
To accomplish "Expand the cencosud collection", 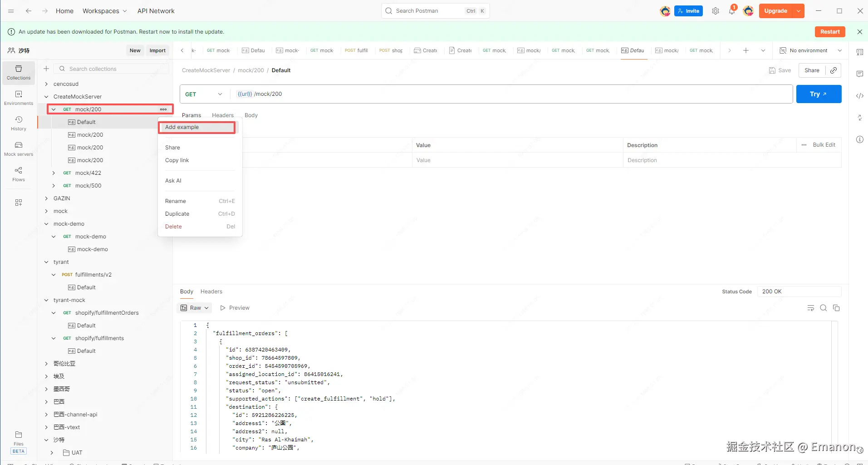I will click(46, 84).
